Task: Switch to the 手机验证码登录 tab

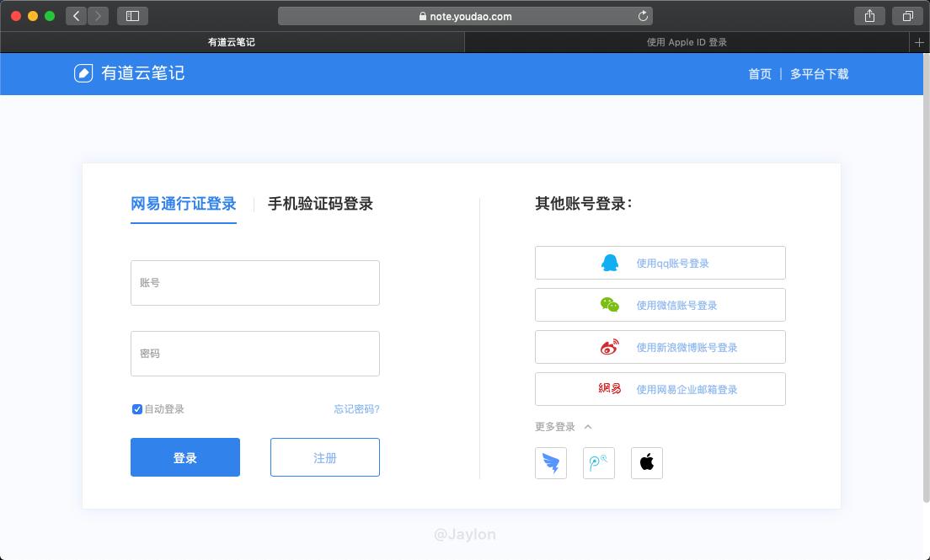Action: click(320, 204)
